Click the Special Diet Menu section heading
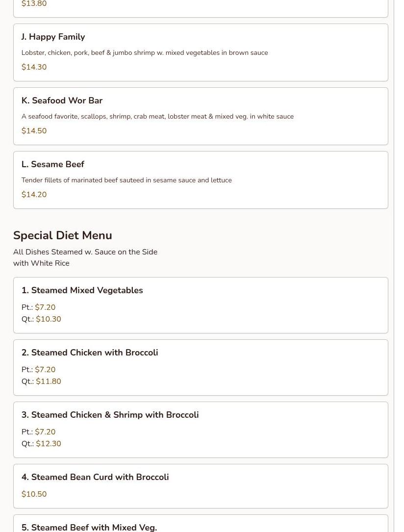Image resolution: width=404 pixels, height=532 pixels. [x=62, y=235]
